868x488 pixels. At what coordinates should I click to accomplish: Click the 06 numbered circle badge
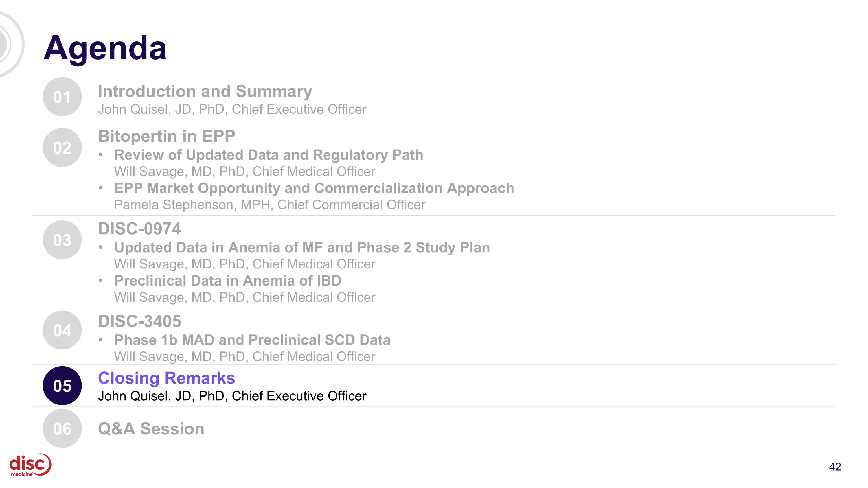coord(62,428)
